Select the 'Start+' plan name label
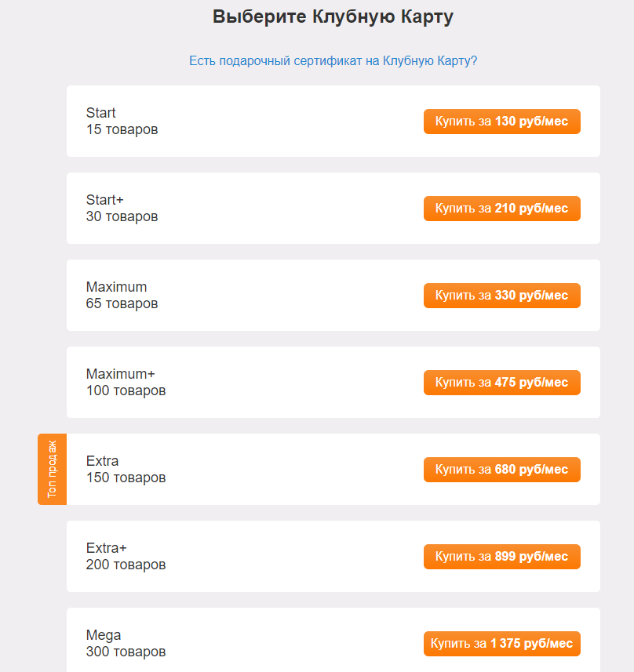The width and height of the screenshot is (634, 672). click(x=105, y=200)
